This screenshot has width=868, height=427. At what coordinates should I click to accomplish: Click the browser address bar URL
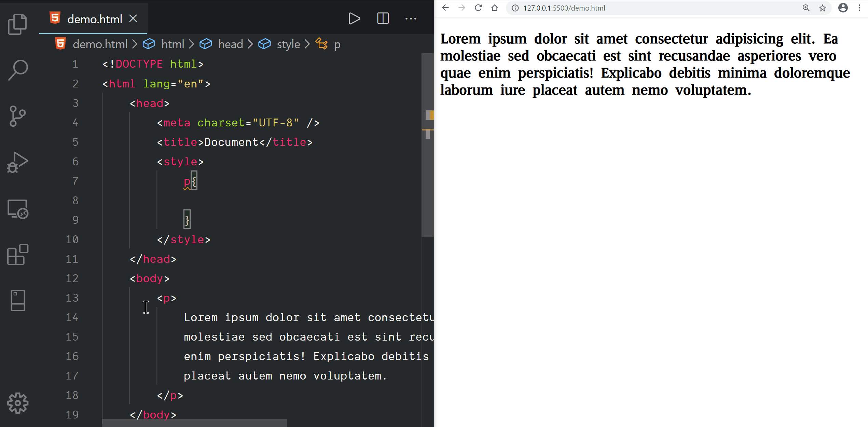(x=564, y=8)
